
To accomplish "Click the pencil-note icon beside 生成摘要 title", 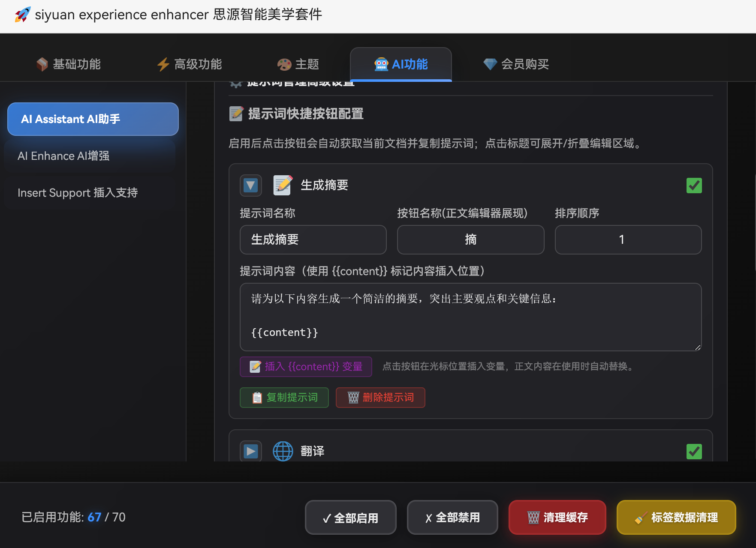I will tap(283, 185).
